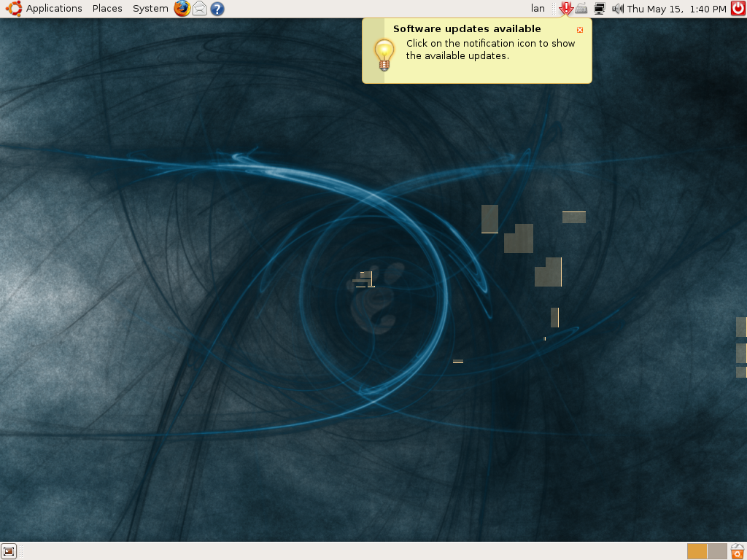
Task: Open the network connection monitor icon
Action: (x=600, y=9)
